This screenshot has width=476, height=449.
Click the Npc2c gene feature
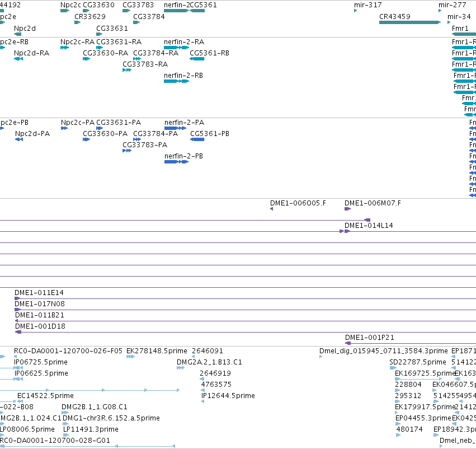[x=65, y=11]
